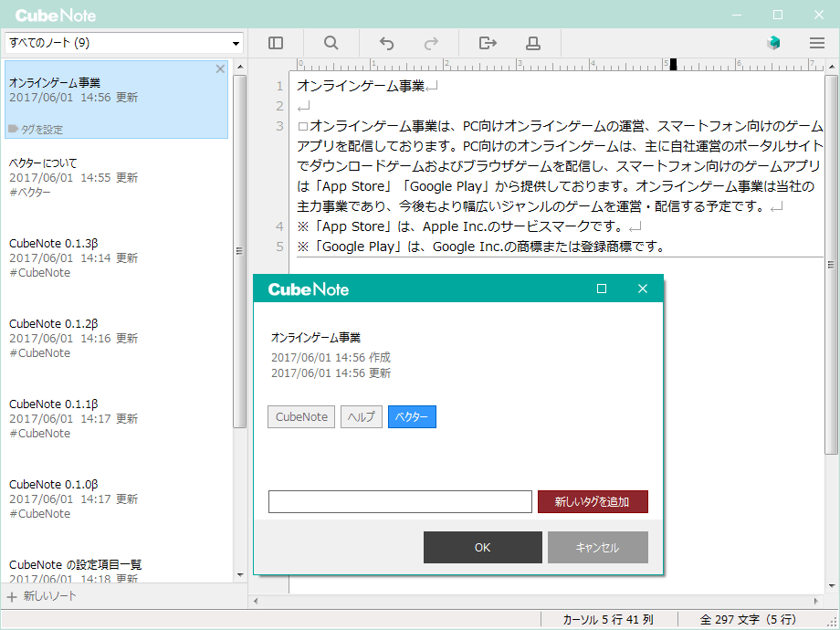The height and width of the screenshot is (630, 840).
Task: Click the 全 297 文字 (5 行) status
Action: pyautogui.click(x=748, y=620)
